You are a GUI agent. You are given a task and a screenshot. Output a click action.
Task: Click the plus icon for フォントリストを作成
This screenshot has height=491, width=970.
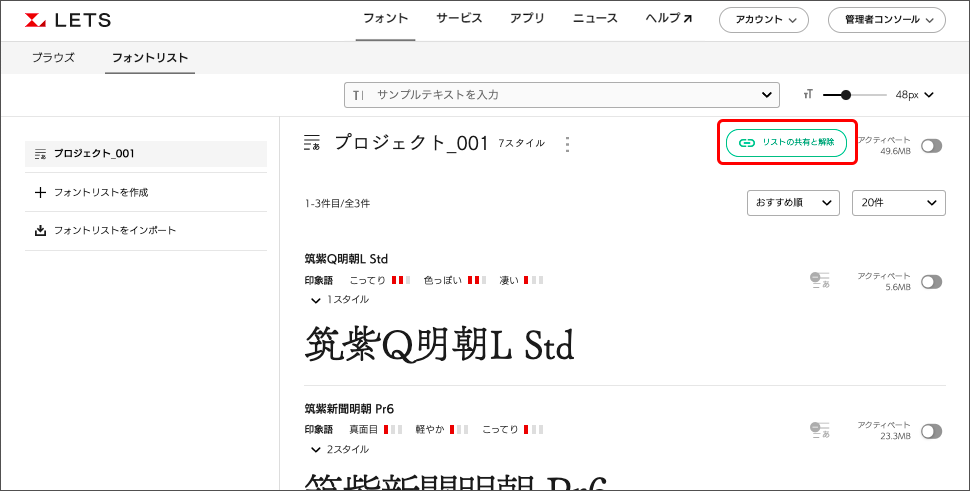pyautogui.click(x=40, y=192)
